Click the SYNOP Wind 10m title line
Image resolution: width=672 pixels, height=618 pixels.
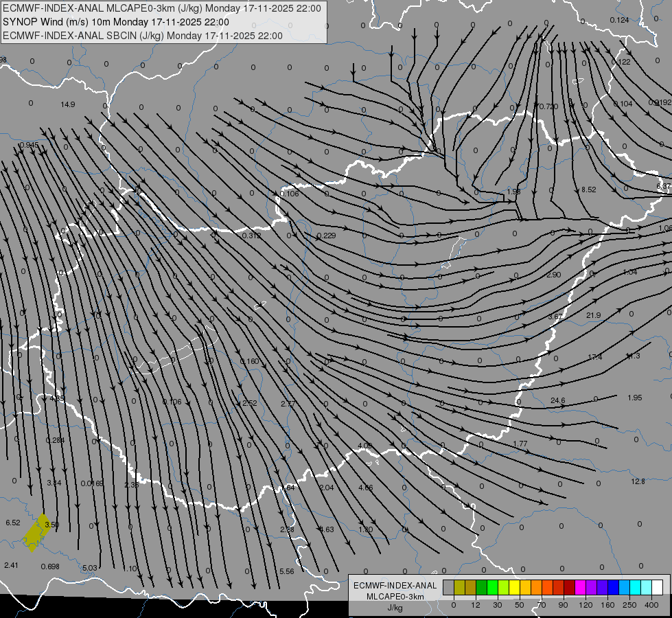116,22
